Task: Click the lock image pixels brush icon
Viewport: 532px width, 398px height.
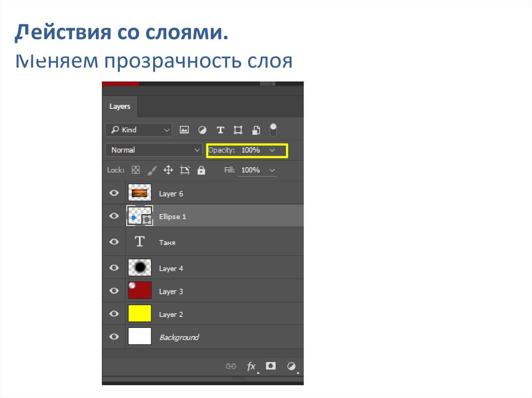Action: point(152,170)
